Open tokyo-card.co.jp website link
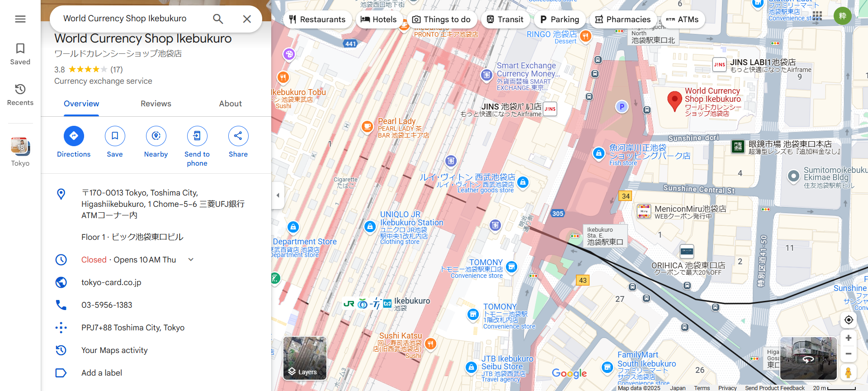 tap(111, 282)
